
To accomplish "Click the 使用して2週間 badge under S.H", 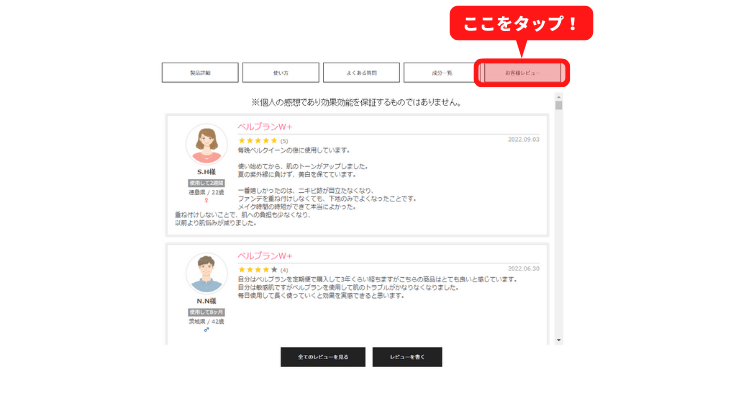I will pos(207,183).
